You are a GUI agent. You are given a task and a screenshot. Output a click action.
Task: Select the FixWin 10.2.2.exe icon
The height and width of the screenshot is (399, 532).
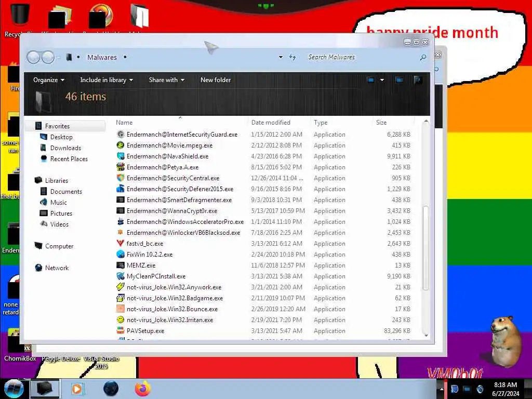121,254
